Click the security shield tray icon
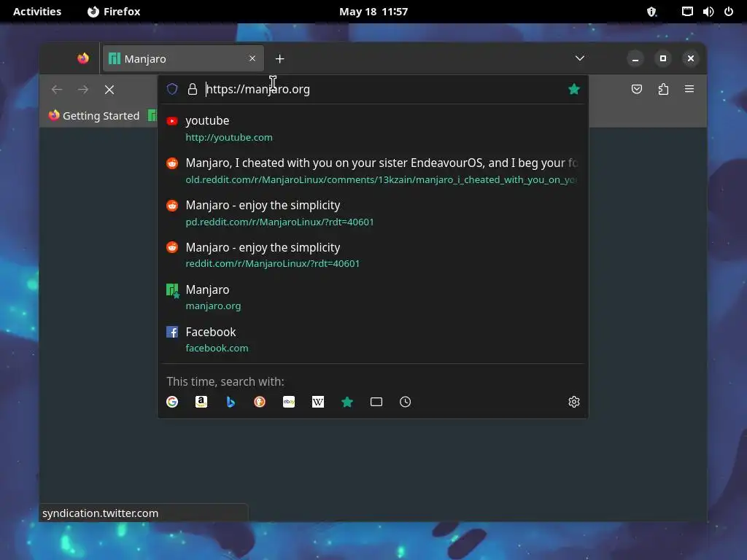The width and height of the screenshot is (747, 560). click(651, 12)
